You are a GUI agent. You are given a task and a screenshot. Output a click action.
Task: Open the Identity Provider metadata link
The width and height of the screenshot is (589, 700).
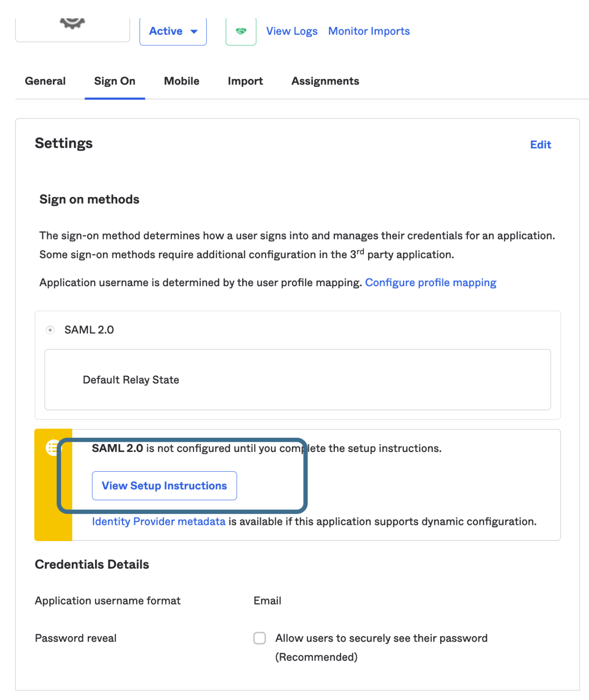tap(159, 522)
